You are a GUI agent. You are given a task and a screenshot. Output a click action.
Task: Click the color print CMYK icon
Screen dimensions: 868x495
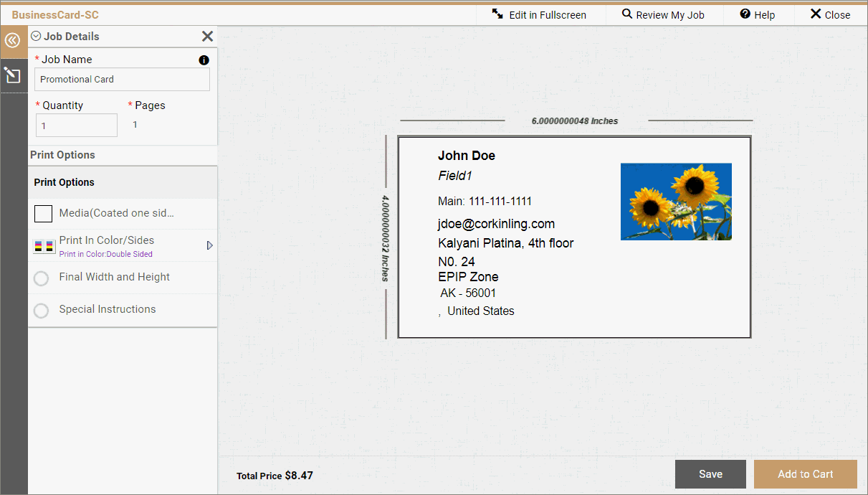point(44,246)
